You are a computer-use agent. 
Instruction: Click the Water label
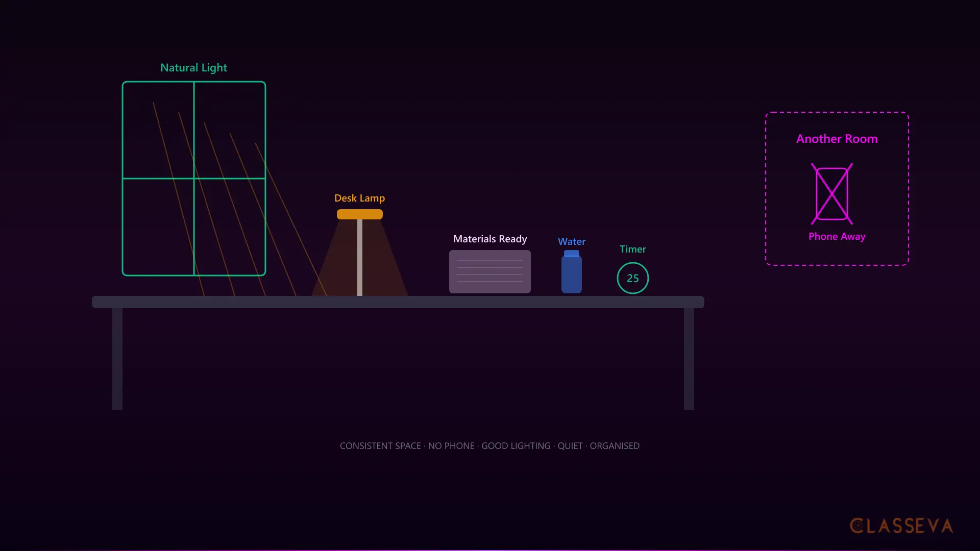tap(572, 241)
